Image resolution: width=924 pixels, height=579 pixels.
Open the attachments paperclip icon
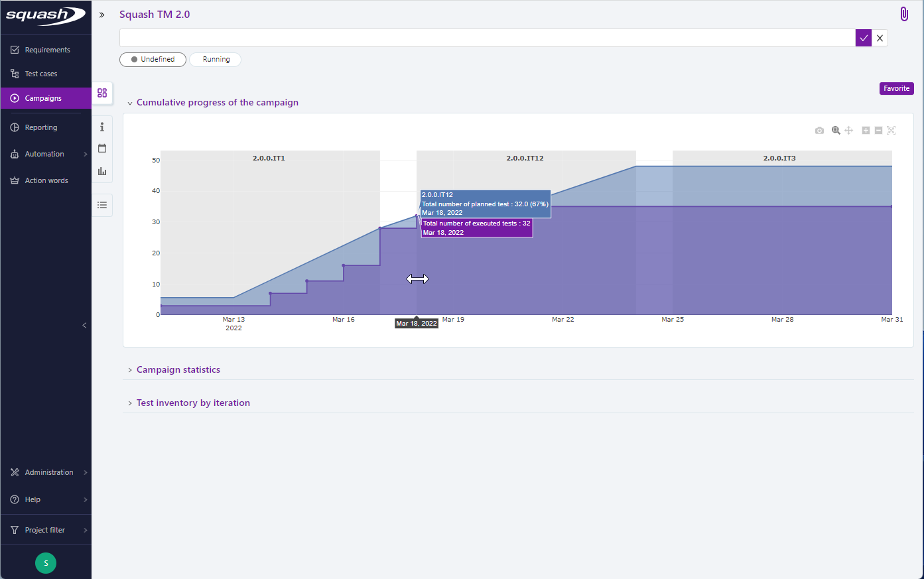tap(904, 13)
